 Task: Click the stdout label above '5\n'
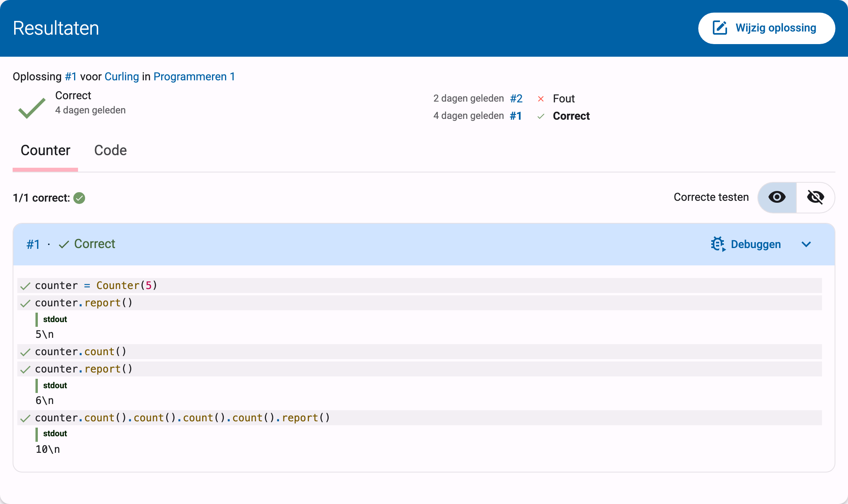pyautogui.click(x=55, y=319)
